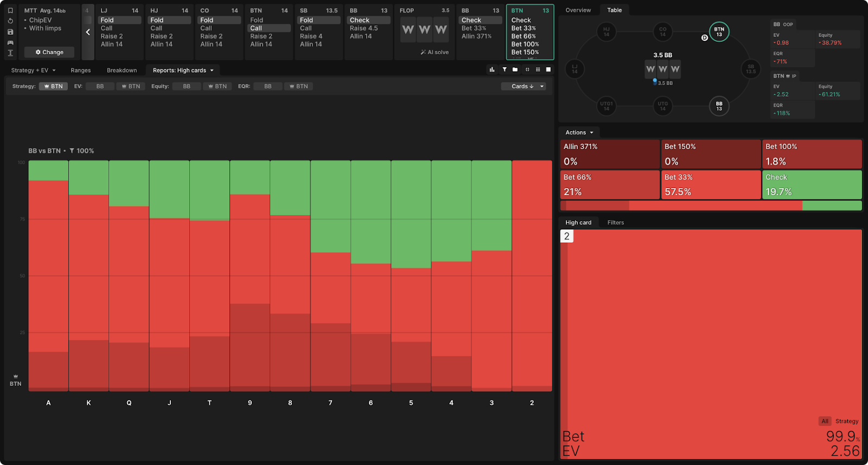Click the save floppy disk icon

pyautogui.click(x=10, y=32)
